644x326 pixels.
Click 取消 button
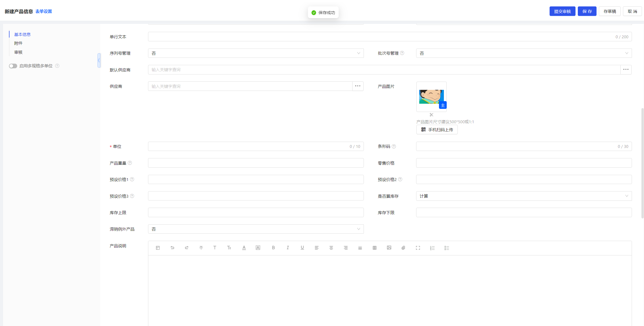coord(632,11)
